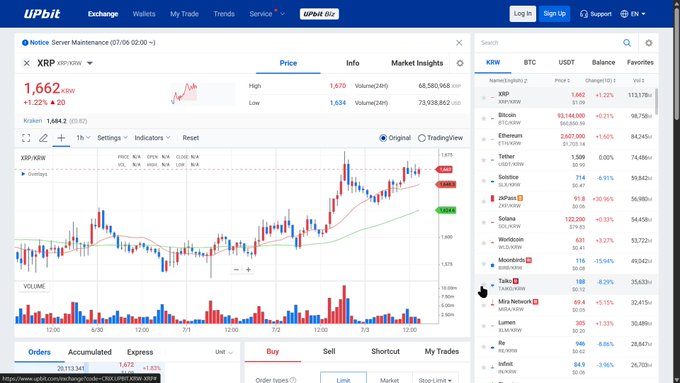Expand the Indicators dropdown
The height and width of the screenshot is (383, 680).
(x=152, y=138)
